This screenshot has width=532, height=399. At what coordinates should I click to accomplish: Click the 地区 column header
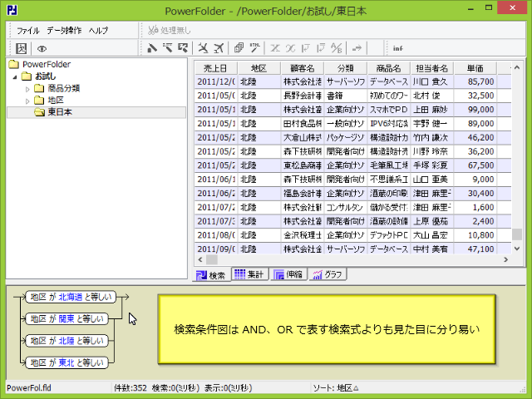click(x=259, y=68)
